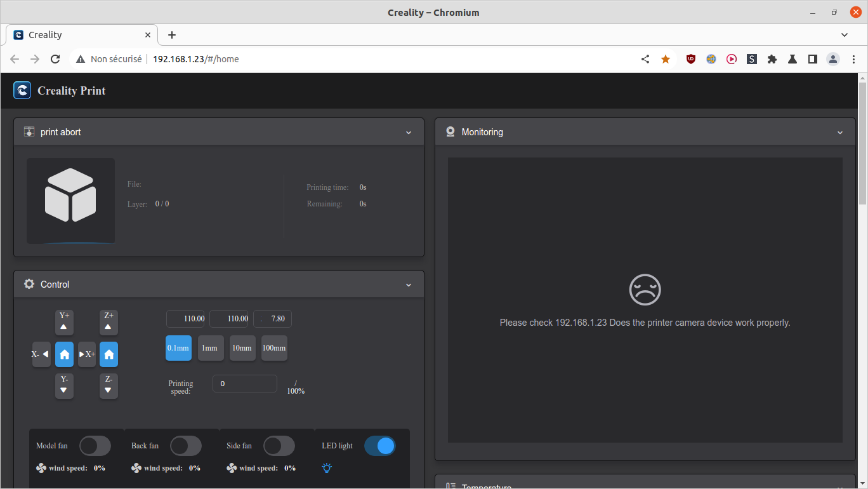Collapse the print abort panel chevron
The width and height of the screenshot is (868, 489).
pyautogui.click(x=409, y=133)
